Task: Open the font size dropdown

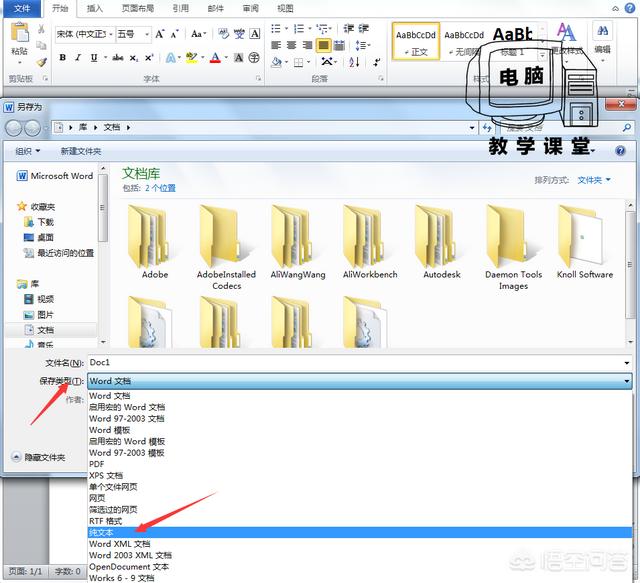Action: [x=147, y=34]
